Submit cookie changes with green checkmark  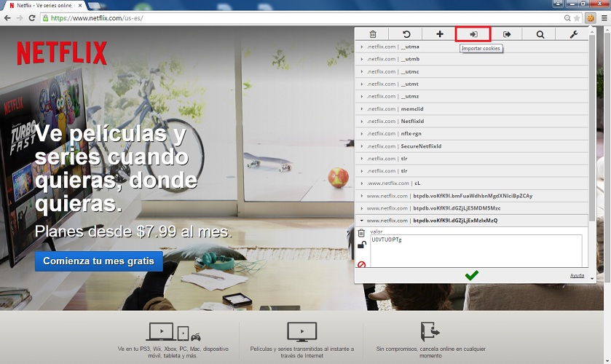[471, 275]
